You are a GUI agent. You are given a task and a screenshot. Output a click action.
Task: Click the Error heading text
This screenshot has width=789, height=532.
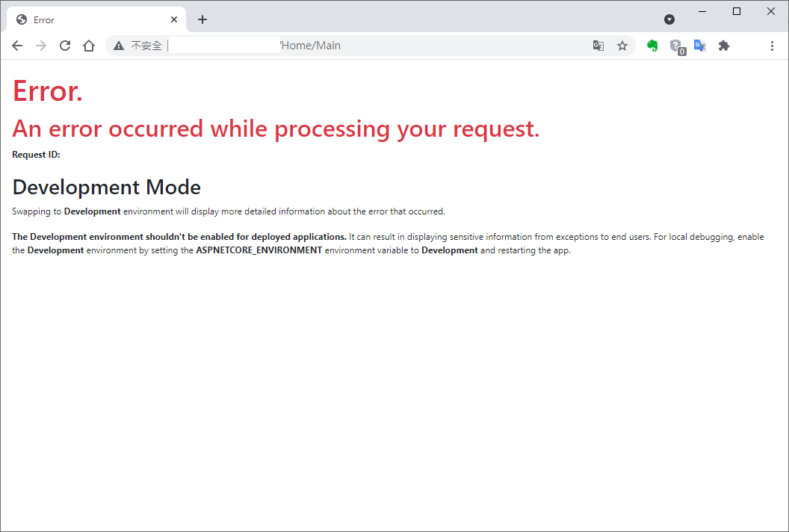(47, 91)
